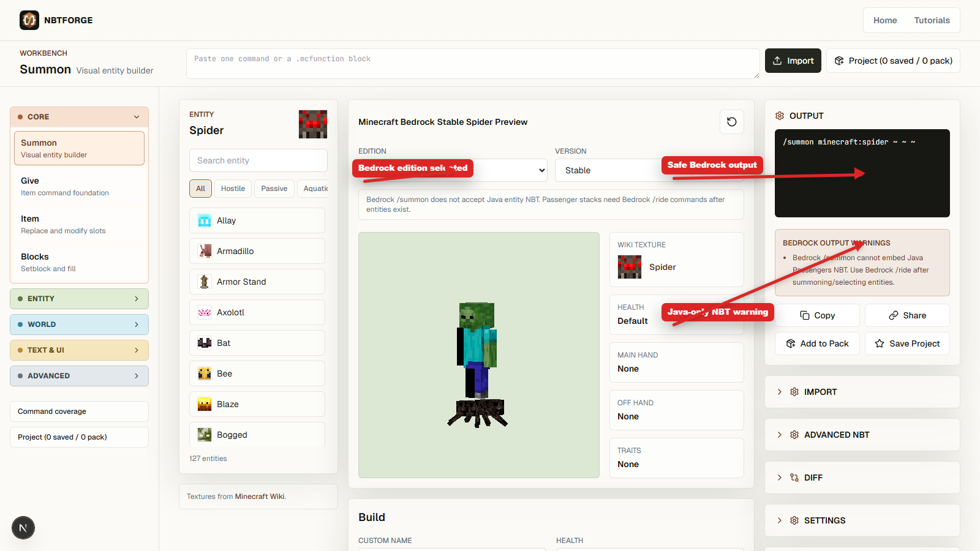
Task: Expand the ADVANCED sidebar section
Action: 79,376
